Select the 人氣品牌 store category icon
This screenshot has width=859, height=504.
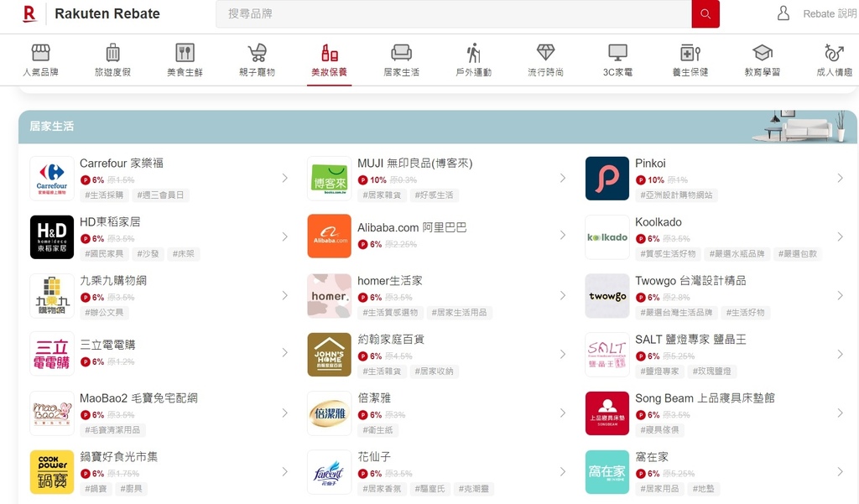[x=40, y=53]
